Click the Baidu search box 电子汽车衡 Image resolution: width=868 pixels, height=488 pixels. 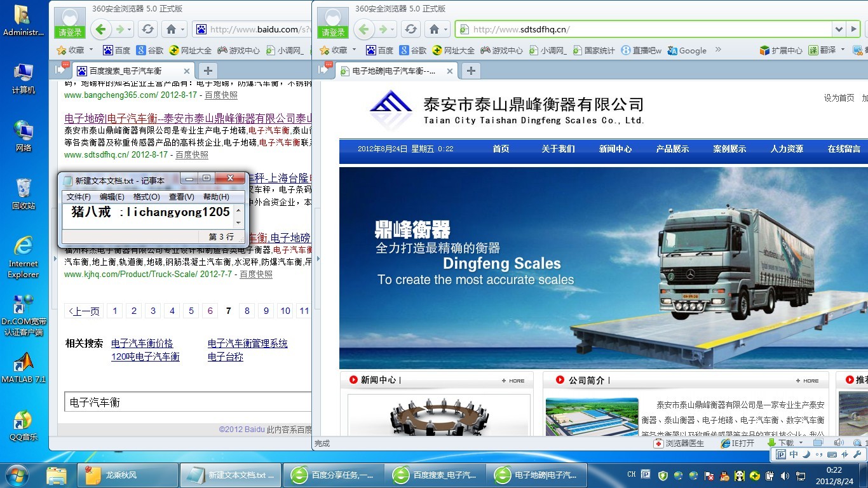coord(187,402)
